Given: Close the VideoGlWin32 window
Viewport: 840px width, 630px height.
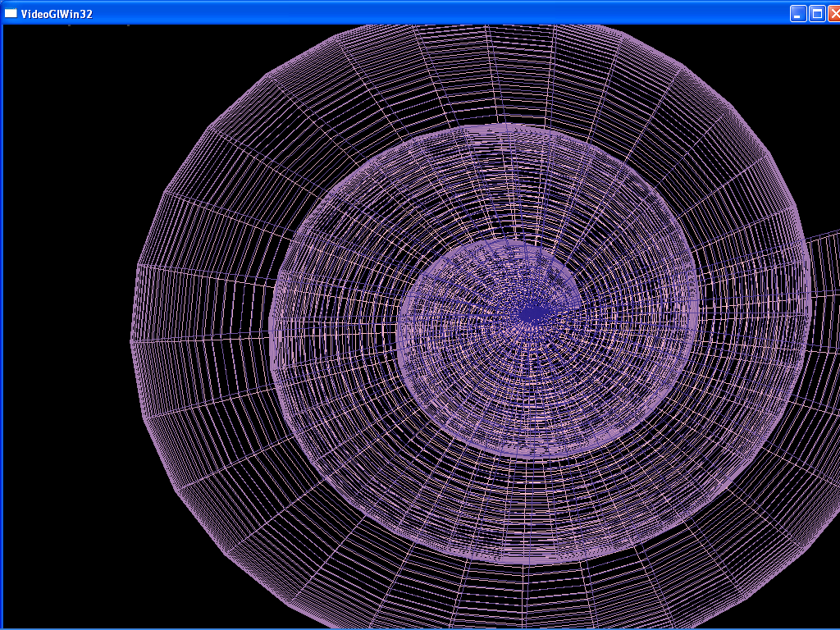Looking at the screenshot, I should click(834, 13).
